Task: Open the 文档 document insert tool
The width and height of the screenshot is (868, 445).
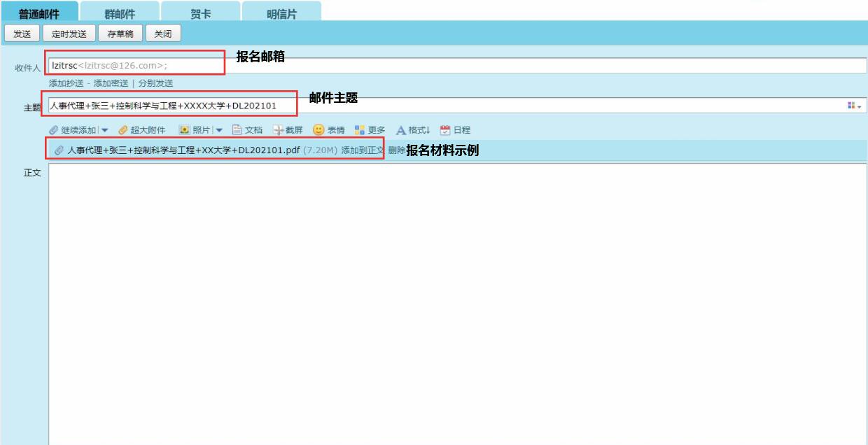Action: 237,130
